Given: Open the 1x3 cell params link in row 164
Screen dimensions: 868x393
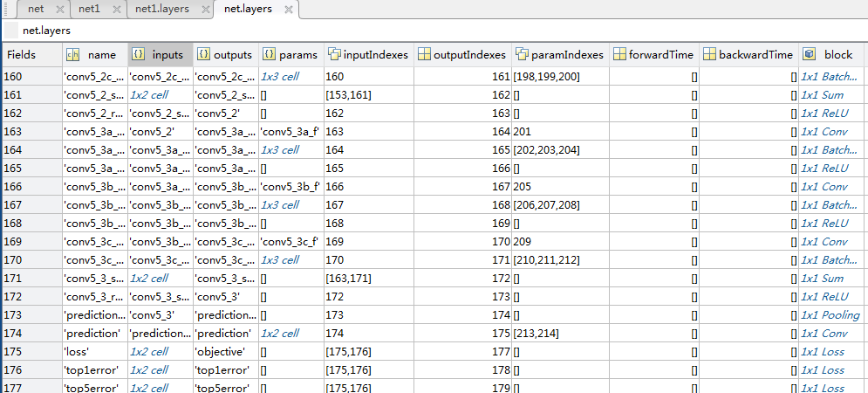Looking at the screenshot, I should [x=279, y=150].
